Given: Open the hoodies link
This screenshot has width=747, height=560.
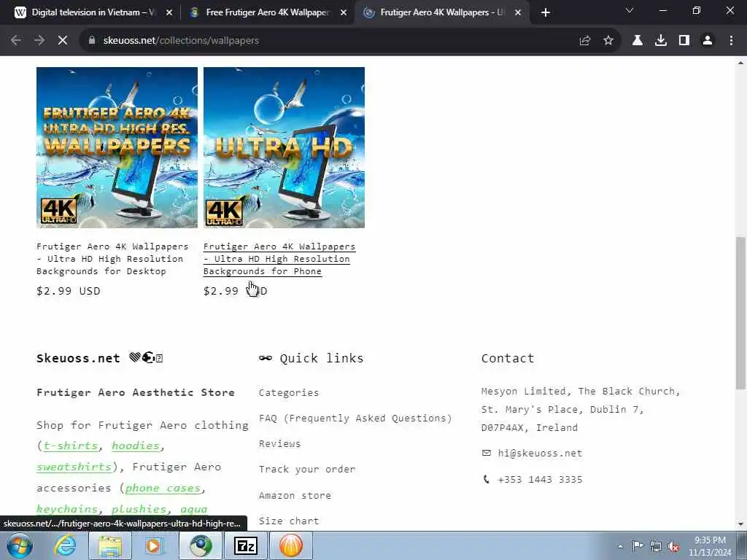Looking at the screenshot, I should [136, 446].
